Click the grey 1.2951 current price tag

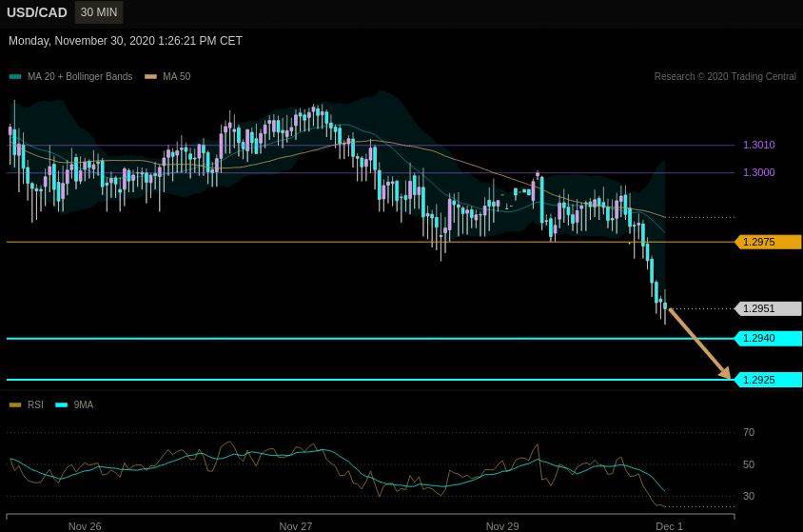point(768,308)
